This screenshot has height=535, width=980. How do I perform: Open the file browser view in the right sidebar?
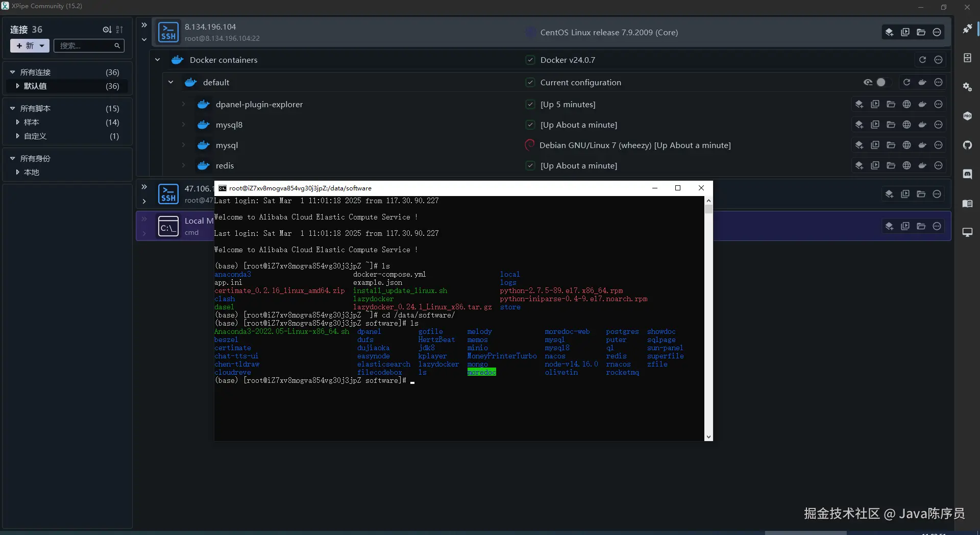tap(967, 58)
